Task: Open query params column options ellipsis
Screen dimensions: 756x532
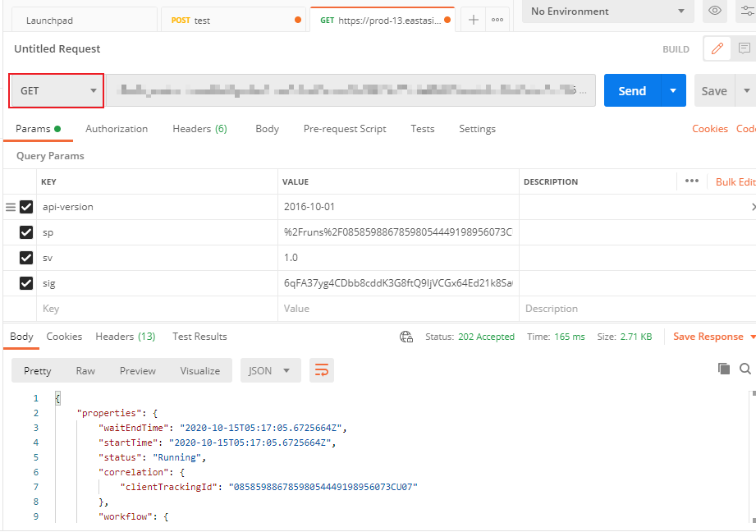Action: tap(692, 181)
